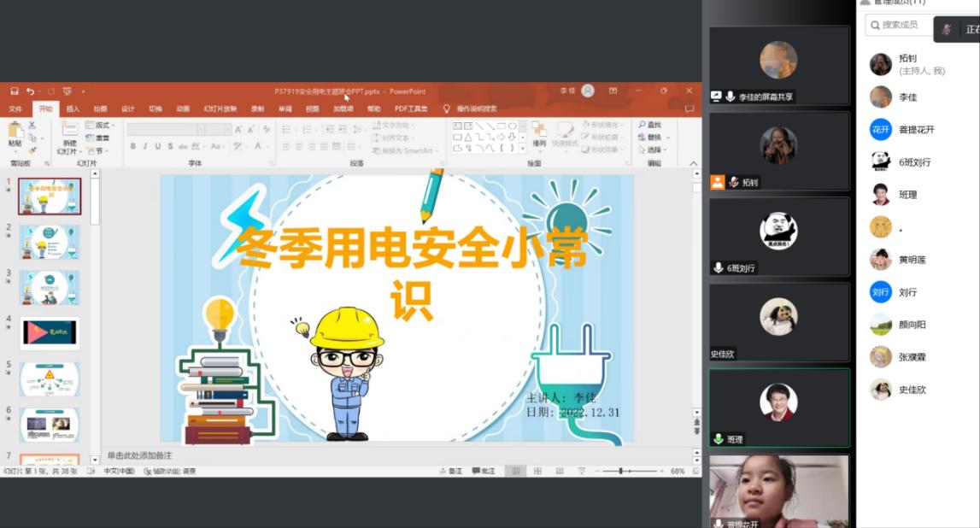Viewport: 980px width, 528px height.
Task: Start slide show from status bar icon
Action: click(x=581, y=471)
